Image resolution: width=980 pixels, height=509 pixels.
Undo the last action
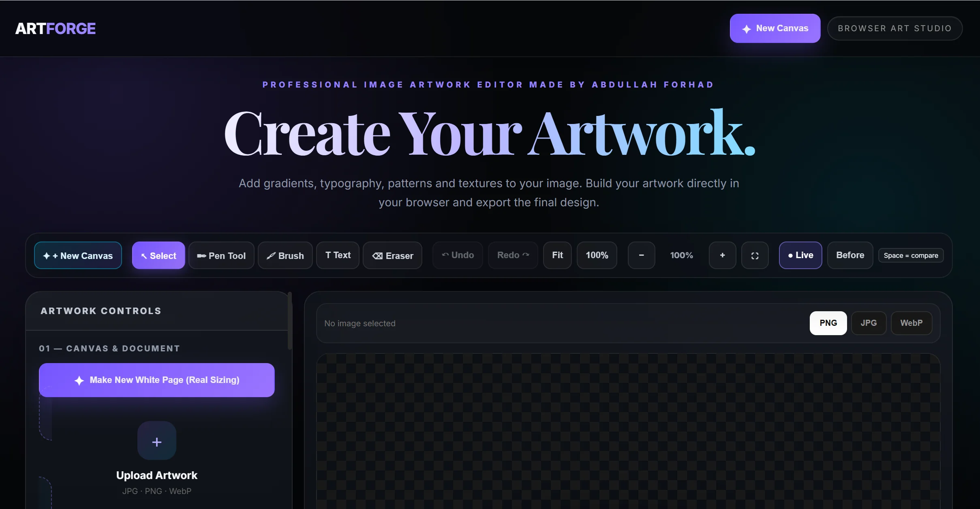click(458, 255)
